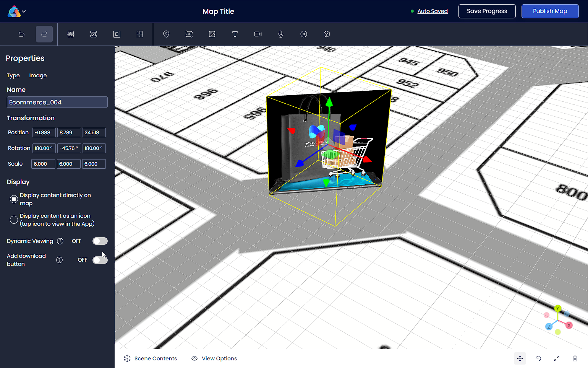Open View Options menu
This screenshot has height=368, width=588.
pyautogui.click(x=214, y=358)
